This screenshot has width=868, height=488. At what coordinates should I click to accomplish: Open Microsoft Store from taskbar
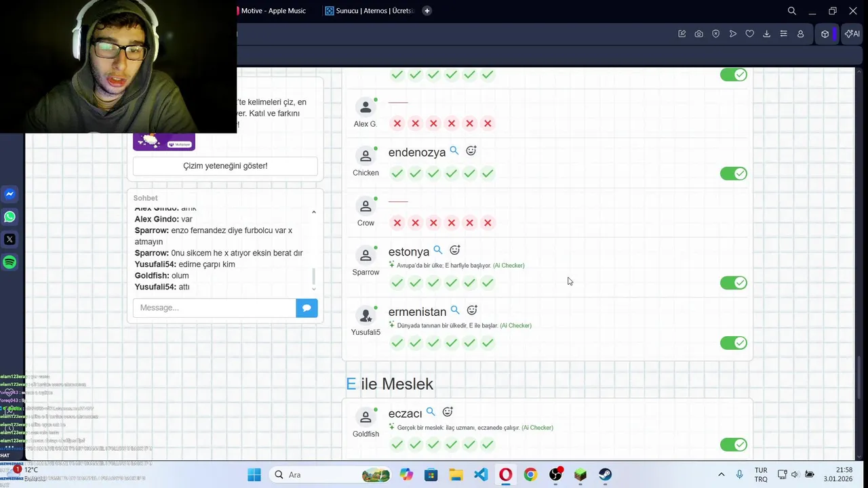(431, 474)
